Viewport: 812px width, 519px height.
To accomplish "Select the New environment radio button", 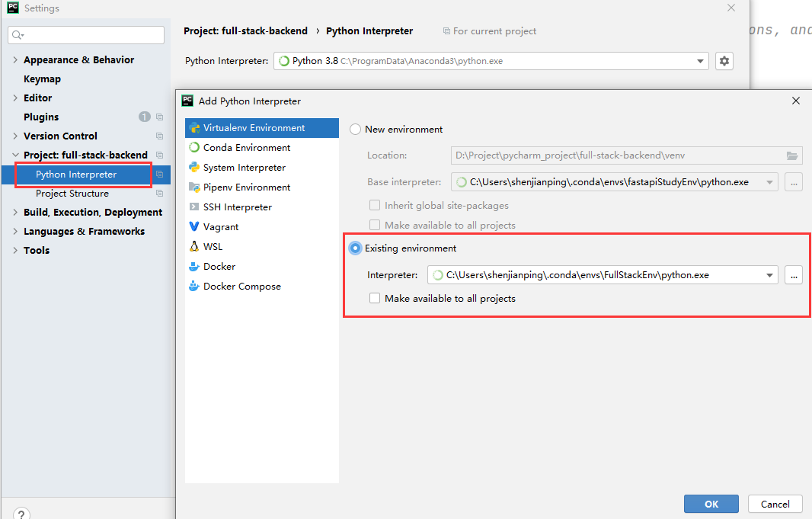I will click(x=355, y=130).
